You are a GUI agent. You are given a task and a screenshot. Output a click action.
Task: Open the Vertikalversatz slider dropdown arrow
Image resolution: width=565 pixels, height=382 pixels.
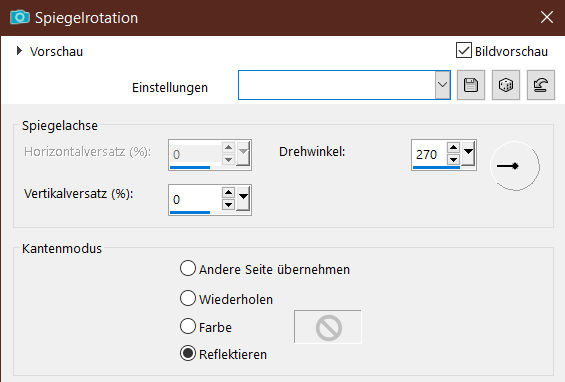point(243,198)
